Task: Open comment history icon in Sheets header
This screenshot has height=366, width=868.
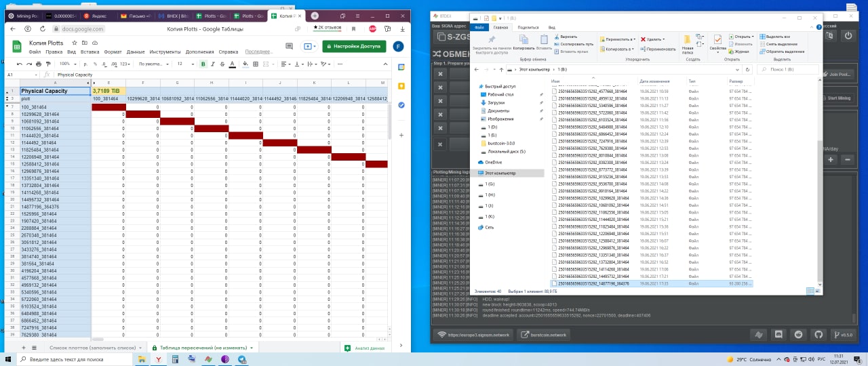Action: [288, 46]
